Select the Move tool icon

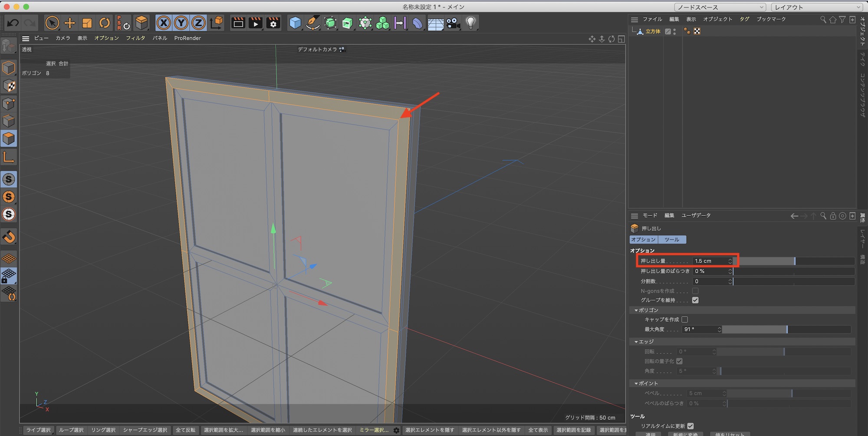[x=69, y=23]
